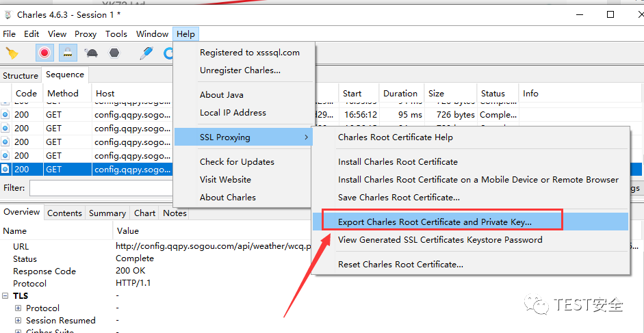644x333 pixels.
Task: Open the Contents tab
Action: coord(64,213)
